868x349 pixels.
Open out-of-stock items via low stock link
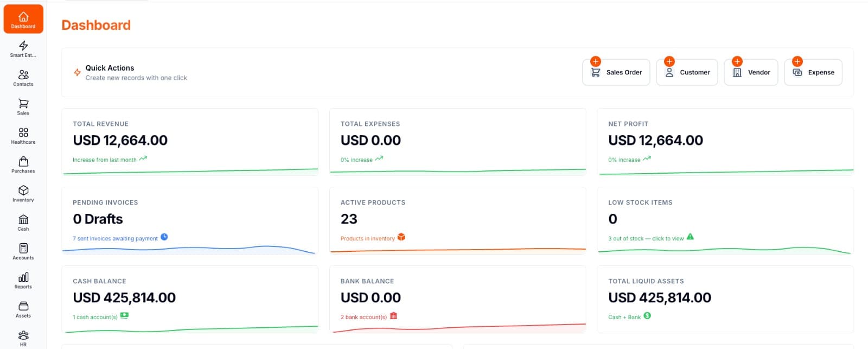click(x=646, y=238)
